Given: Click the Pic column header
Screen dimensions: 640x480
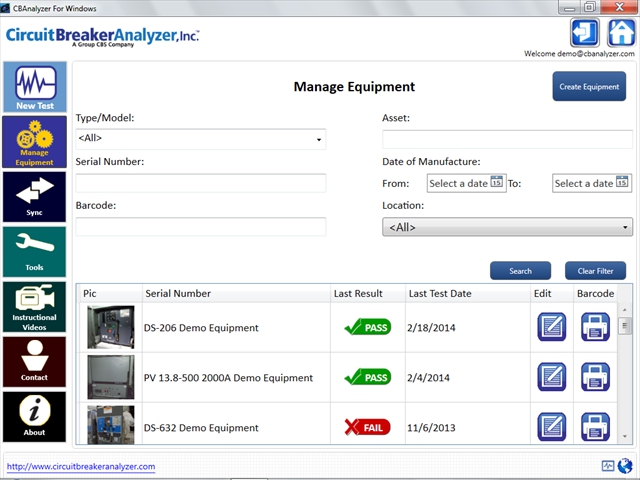Looking at the screenshot, I should tap(109, 293).
